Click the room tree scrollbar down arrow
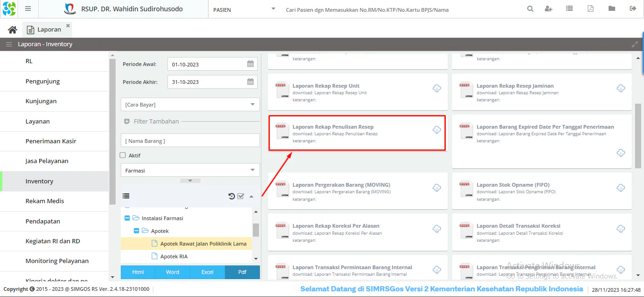 pyautogui.click(x=256, y=258)
